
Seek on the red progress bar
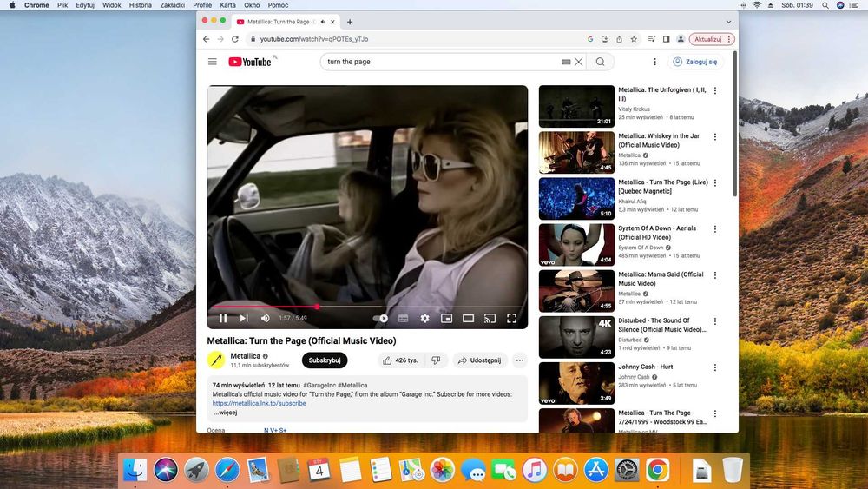[367, 307]
